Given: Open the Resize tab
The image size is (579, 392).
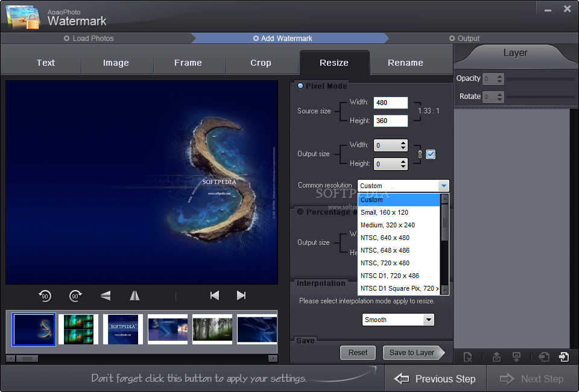Looking at the screenshot, I should click(334, 63).
